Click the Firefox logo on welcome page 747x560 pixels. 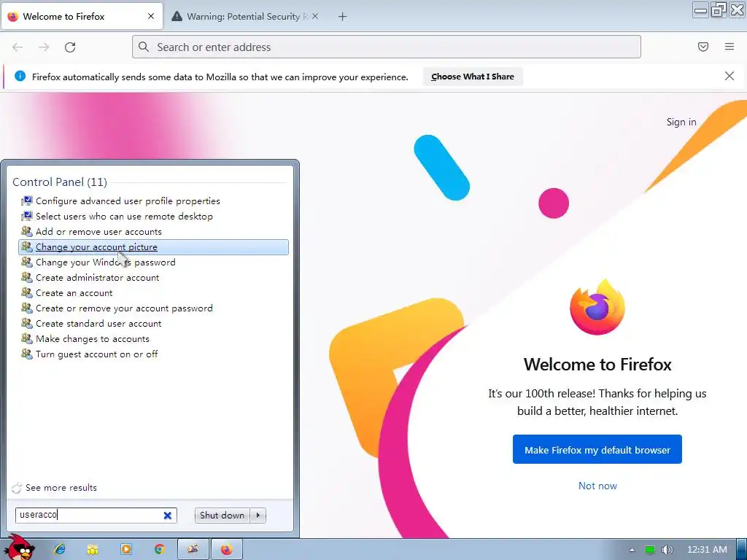coord(597,307)
